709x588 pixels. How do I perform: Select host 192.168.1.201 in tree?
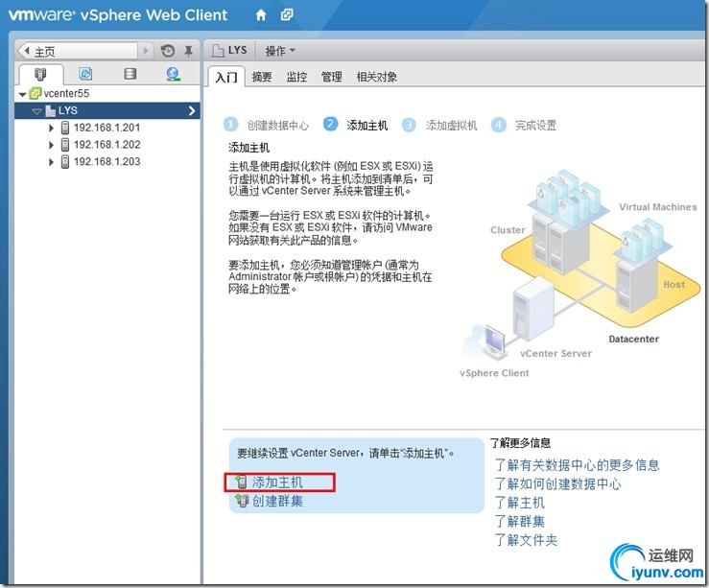pos(106,128)
